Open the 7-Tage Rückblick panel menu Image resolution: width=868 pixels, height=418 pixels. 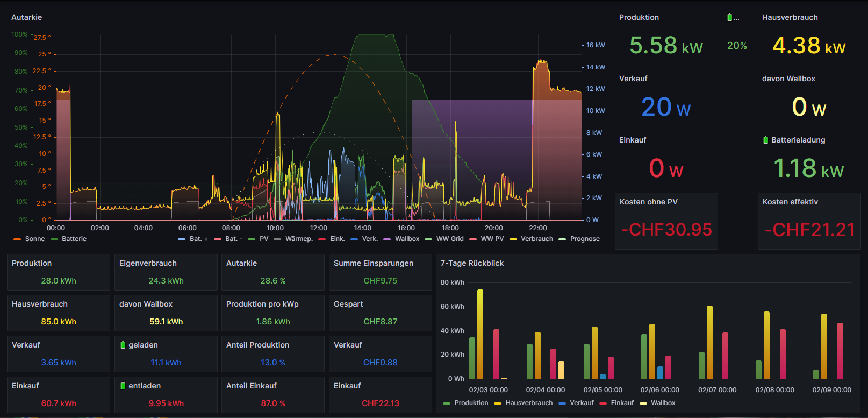[x=472, y=263]
